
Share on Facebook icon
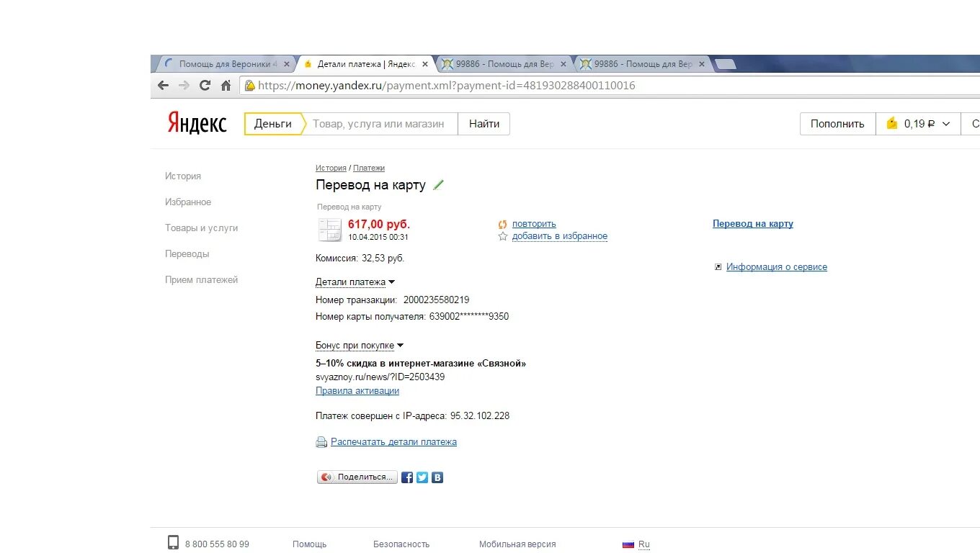[x=407, y=477]
